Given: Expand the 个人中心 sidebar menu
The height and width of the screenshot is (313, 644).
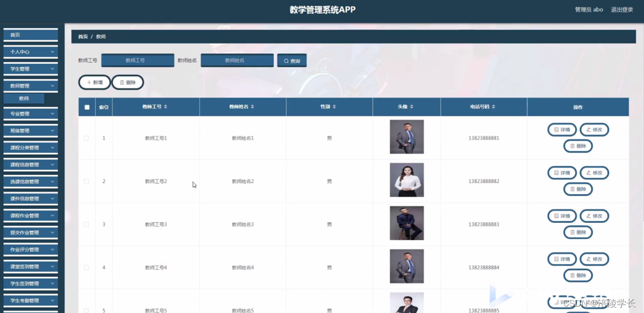Looking at the screenshot, I should pos(30,52).
